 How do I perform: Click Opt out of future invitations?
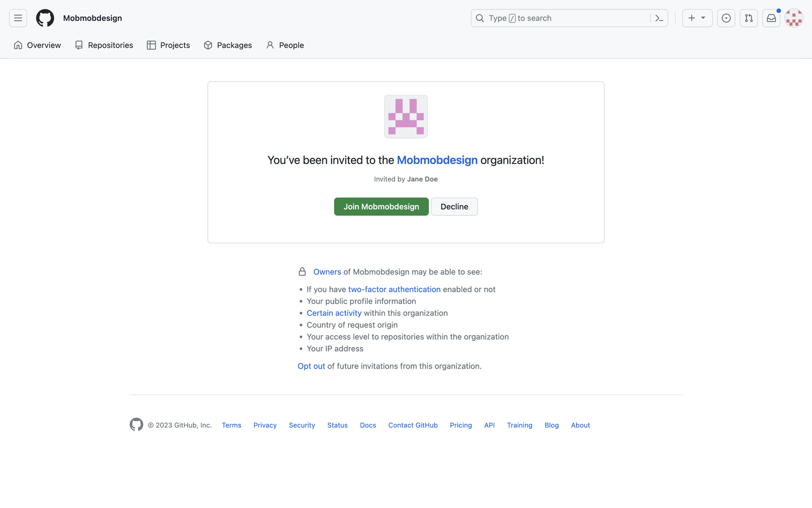click(x=311, y=366)
